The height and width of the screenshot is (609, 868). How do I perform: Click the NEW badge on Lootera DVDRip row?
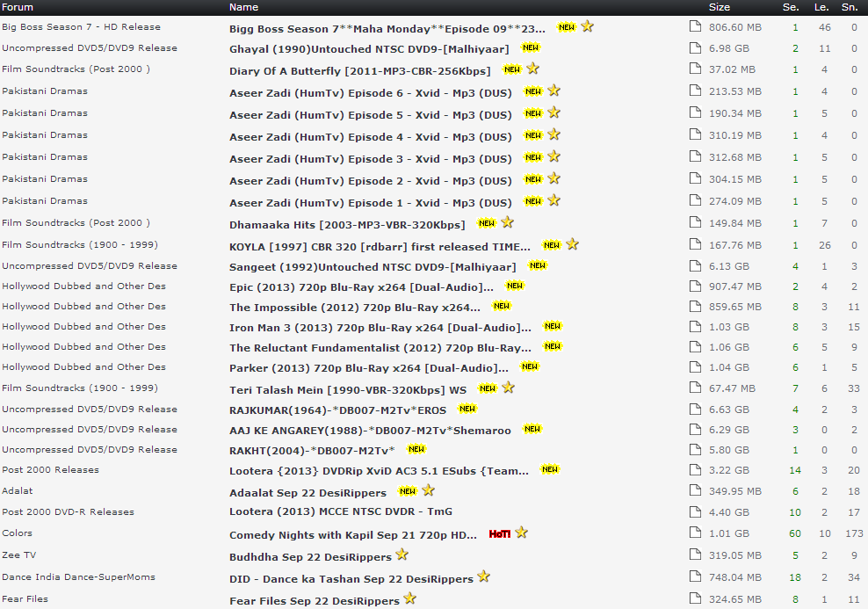coord(550,469)
